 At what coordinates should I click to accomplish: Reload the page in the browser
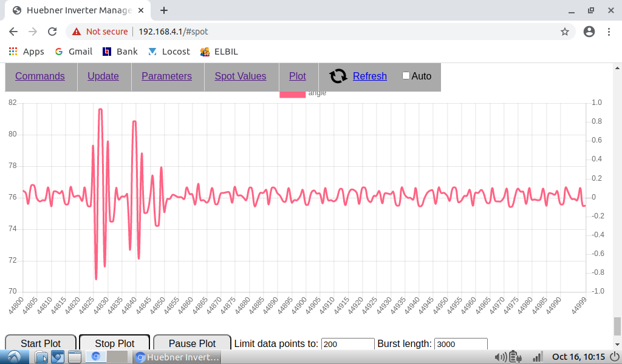coord(52,32)
